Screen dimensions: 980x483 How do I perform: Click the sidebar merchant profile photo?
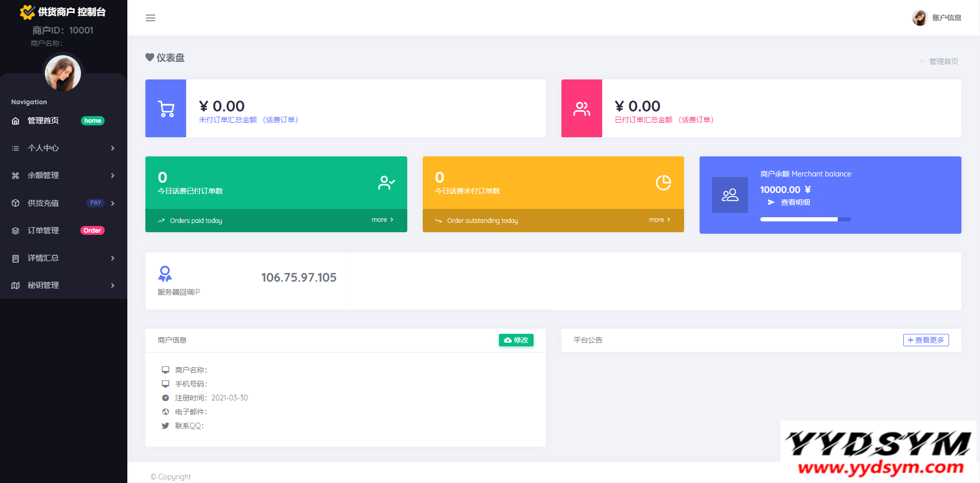[x=63, y=73]
